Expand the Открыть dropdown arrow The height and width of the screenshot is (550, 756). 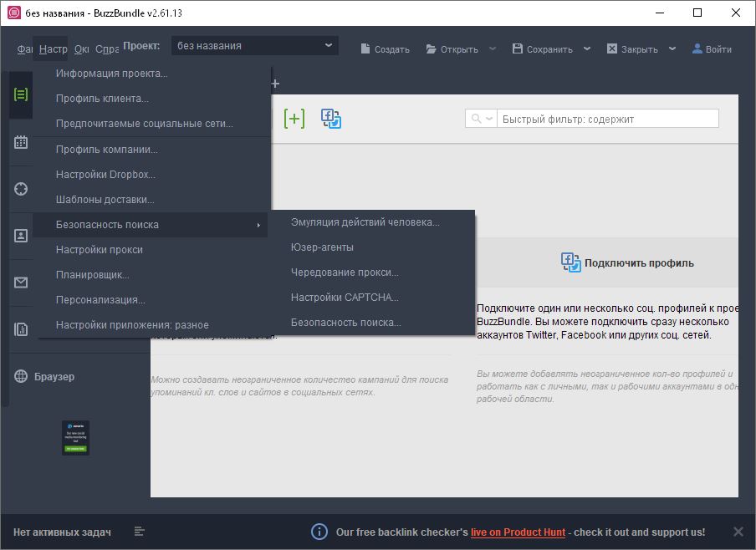[x=493, y=48]
